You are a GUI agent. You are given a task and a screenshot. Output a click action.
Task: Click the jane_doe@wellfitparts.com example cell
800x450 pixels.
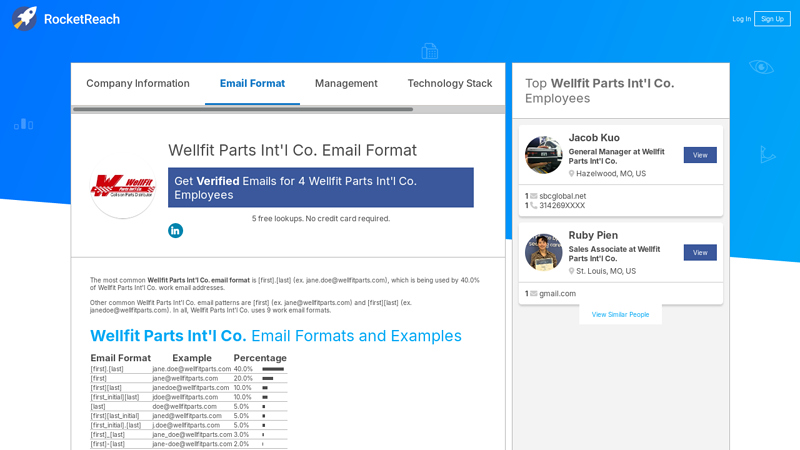[192, 435]
